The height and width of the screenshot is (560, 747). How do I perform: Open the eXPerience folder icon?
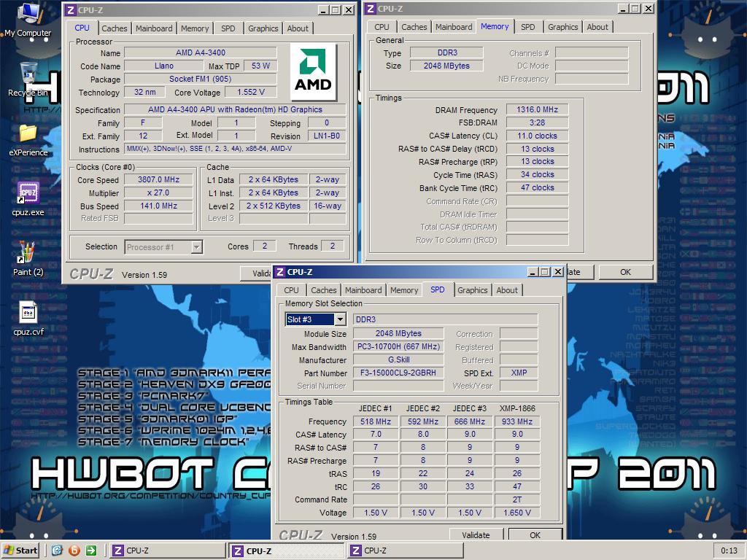tap(28, 139)
